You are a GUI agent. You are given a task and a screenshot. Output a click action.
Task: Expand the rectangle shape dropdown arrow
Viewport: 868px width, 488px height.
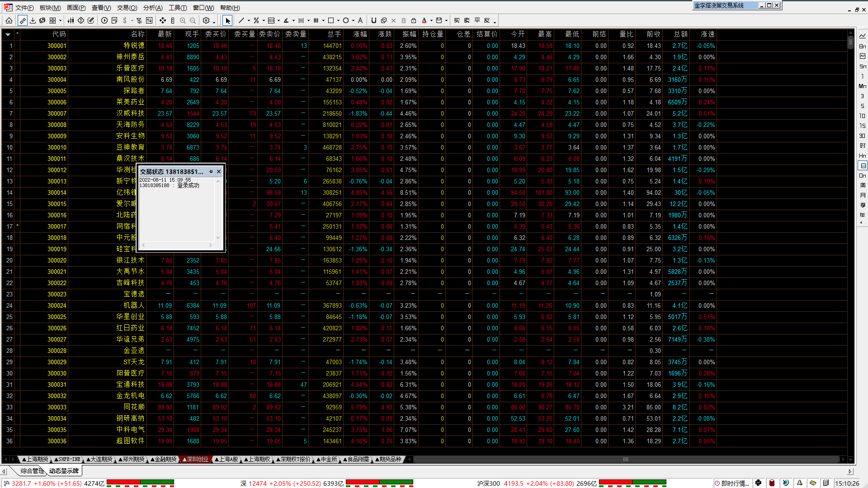coord(338,21)
